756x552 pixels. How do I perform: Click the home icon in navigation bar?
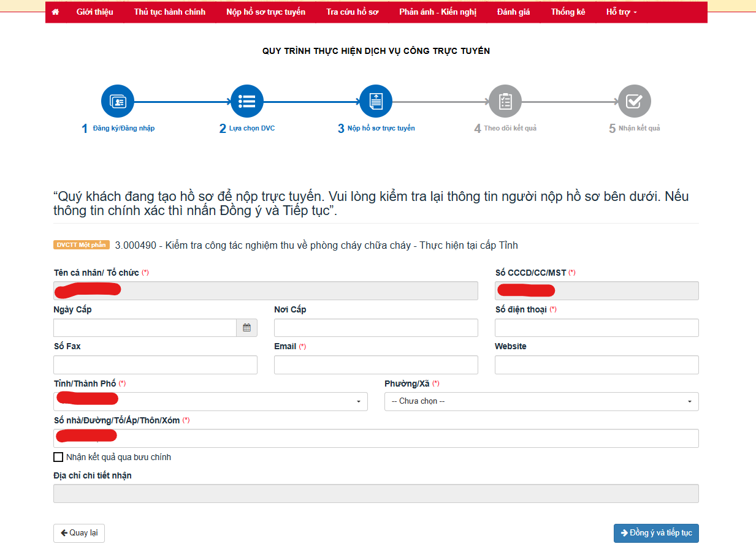pos(56,12)
